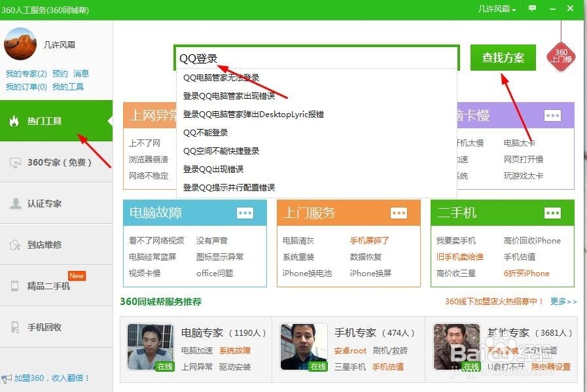The width and height of the screenshot is (587, 392).
Task: Select the 认证专家 sidebar tab
Action: click(56, 204)
